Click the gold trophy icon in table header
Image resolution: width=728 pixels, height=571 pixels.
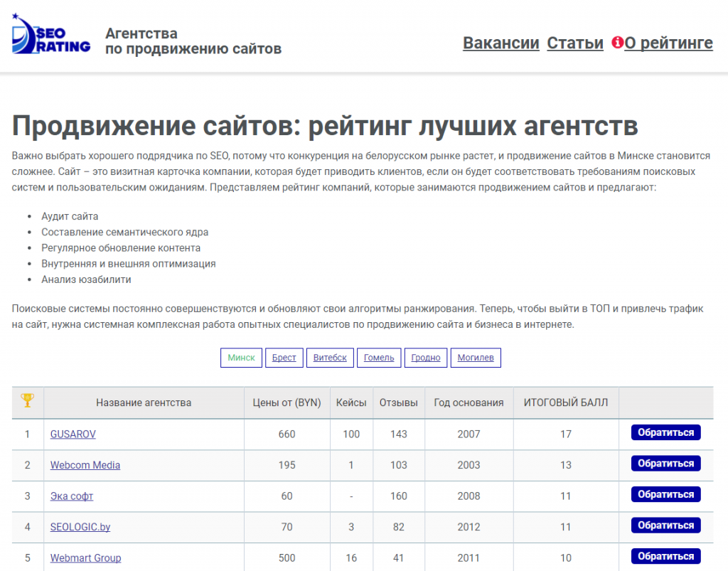(28, 400)
